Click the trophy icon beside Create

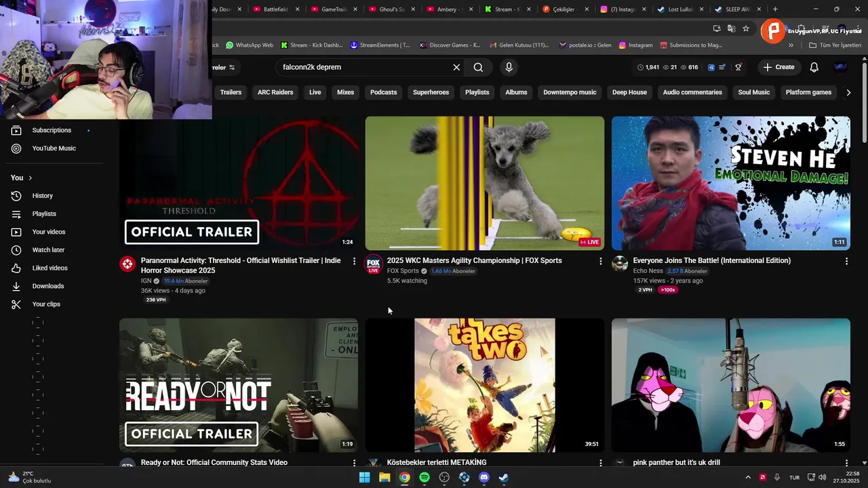pos(738,67)
